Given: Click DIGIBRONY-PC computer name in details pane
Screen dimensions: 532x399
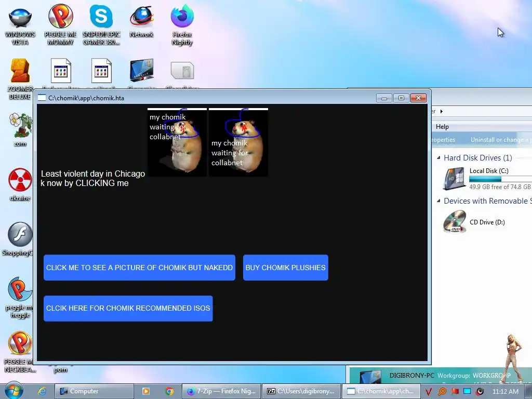Looking at the screenshot, I should tap(411, 376).
